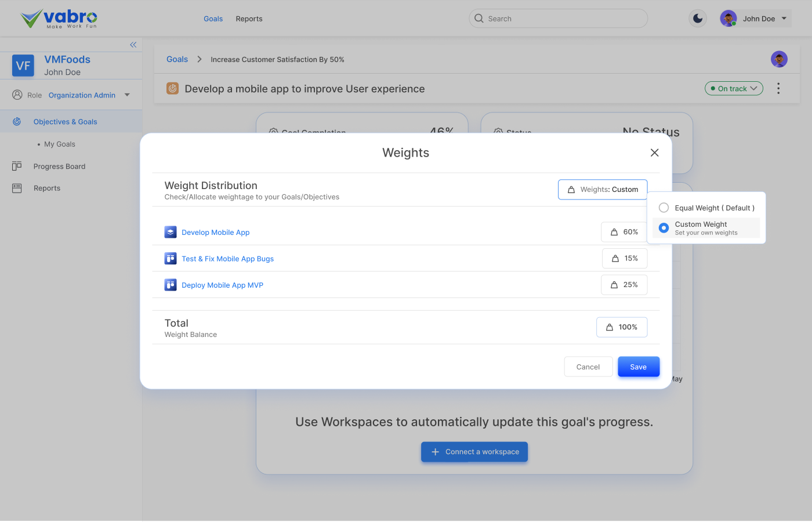The height and width of the screenshot is (522, 812).
Task: Open the Weights: Custom dropdown
Action: [x=603, y=190]
